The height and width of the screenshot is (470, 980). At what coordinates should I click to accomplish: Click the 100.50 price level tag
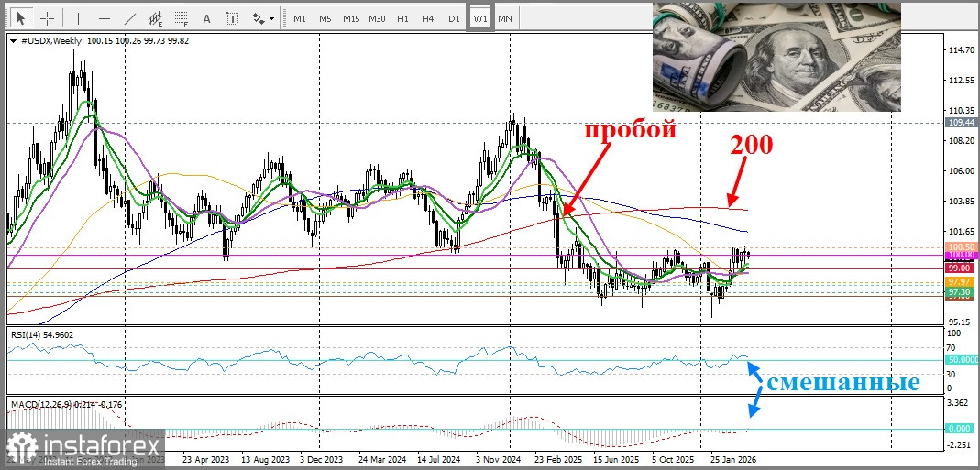pyautogui.click(x=962, y=247)
